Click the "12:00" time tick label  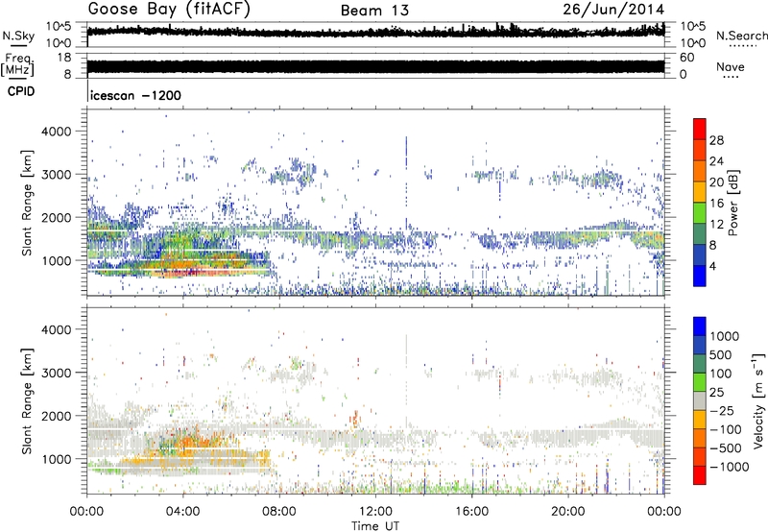click(375, 512)
